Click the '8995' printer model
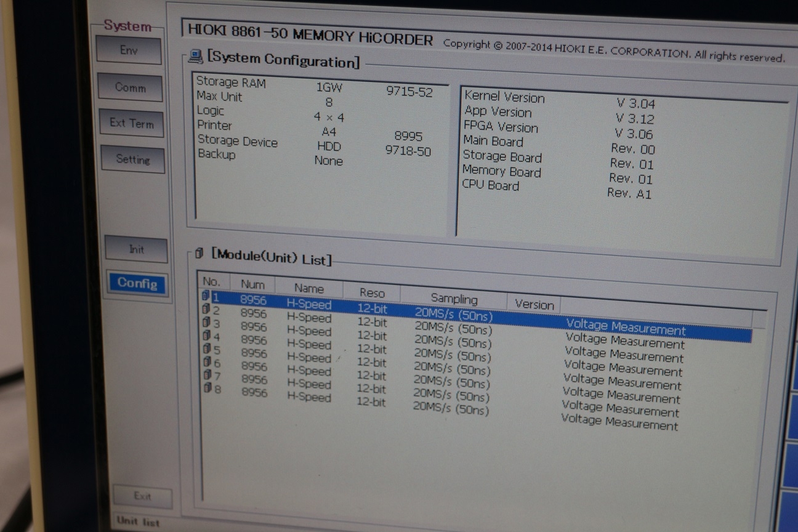 click(408, 136)
